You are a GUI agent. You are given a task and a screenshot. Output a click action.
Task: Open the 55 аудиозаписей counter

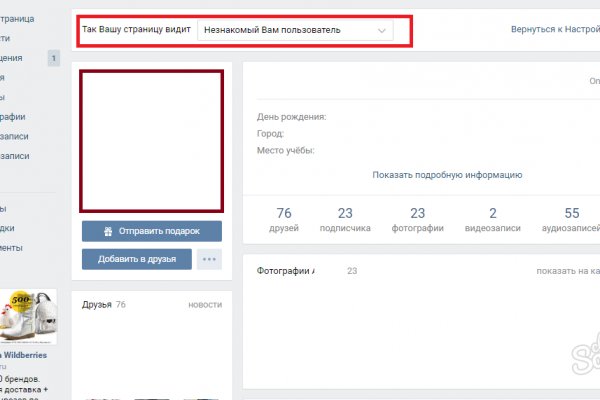[571, 219]
